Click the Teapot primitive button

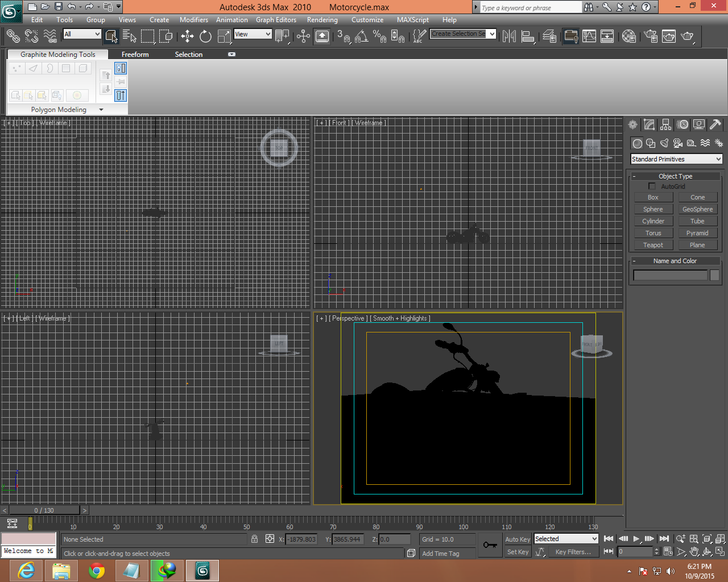tap(653, 245)
